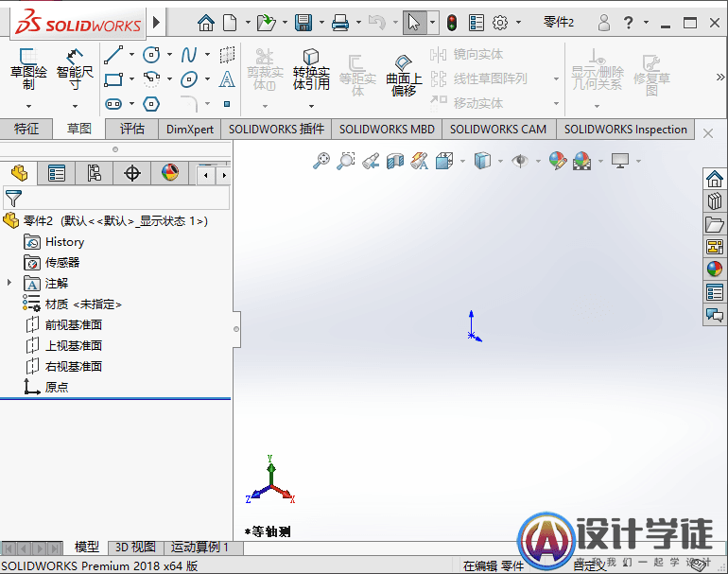This screenshot has width=728, height=574.
Task: Print using the printer icon
Action: (340, 23)
